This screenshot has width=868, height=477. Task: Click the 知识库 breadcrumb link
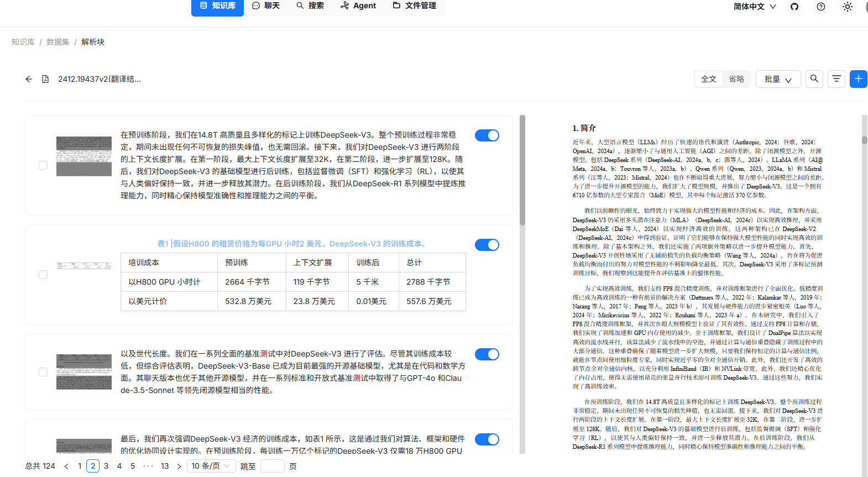(x=23, y=42)
